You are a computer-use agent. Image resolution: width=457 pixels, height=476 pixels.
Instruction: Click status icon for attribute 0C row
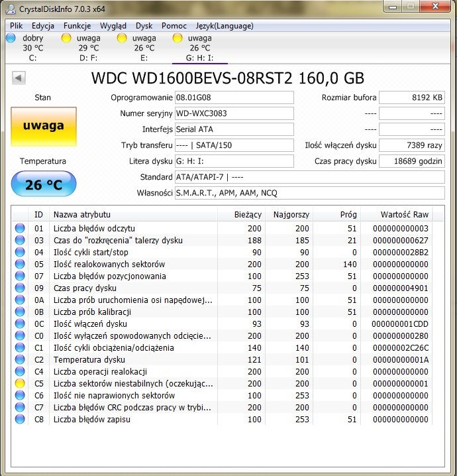20,324
